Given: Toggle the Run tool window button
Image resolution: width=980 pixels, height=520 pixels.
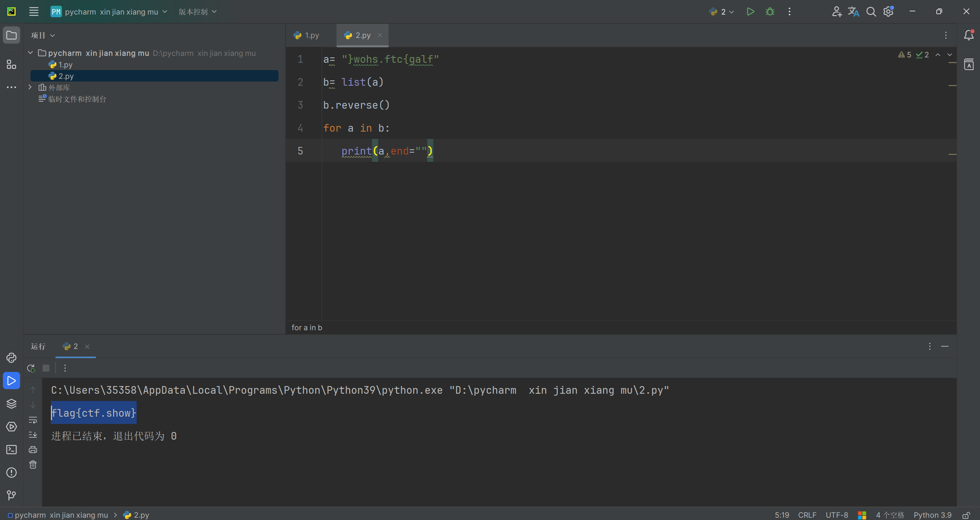Looking at the screenshot, I should coord(11,381).
